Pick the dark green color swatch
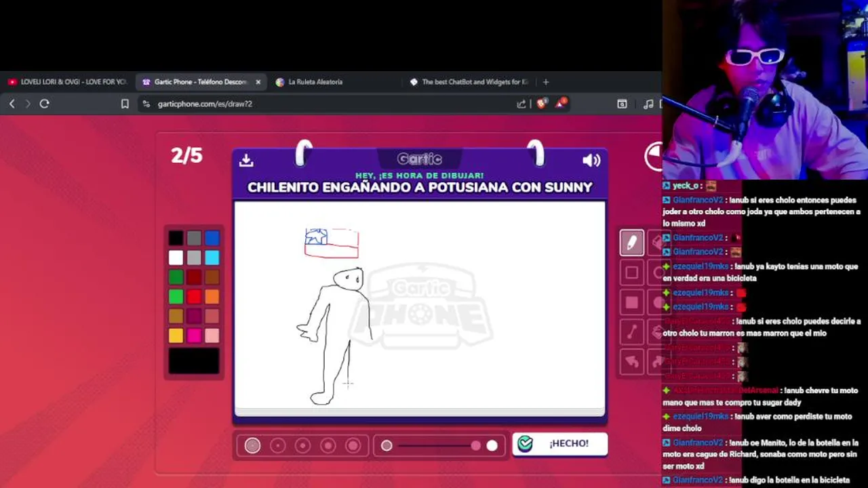The width and height of the screenshot is (868, 488). 176,277
